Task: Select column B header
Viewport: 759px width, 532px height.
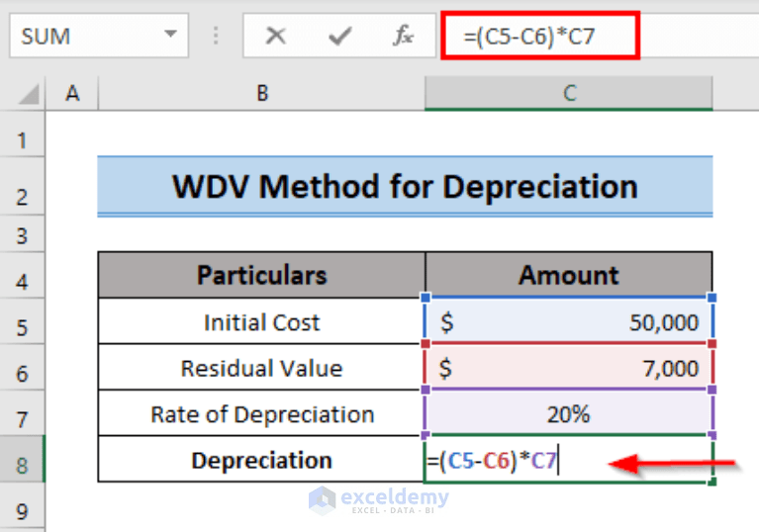Action: (x=262, y=93)
